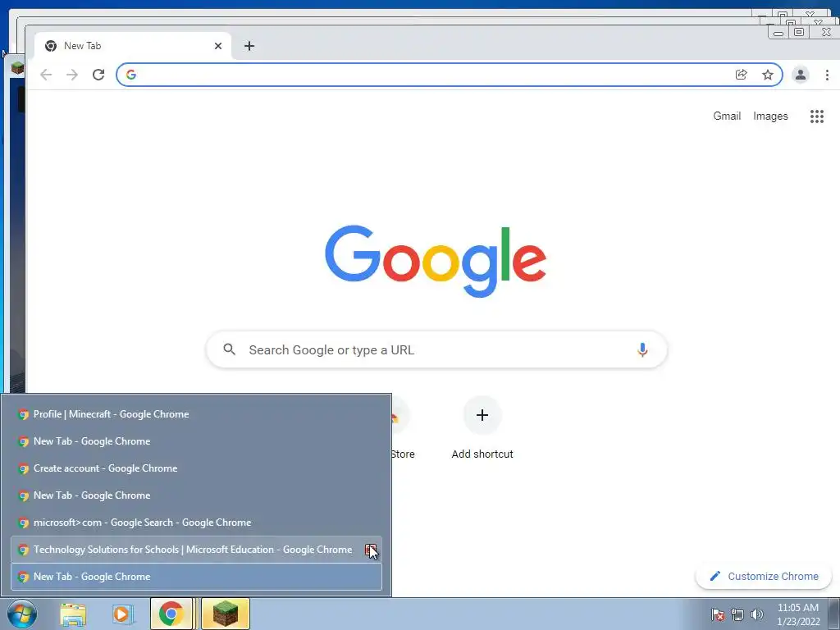Click the forward navigation arrow
840x630 pixels.
[x=72, y=75]
